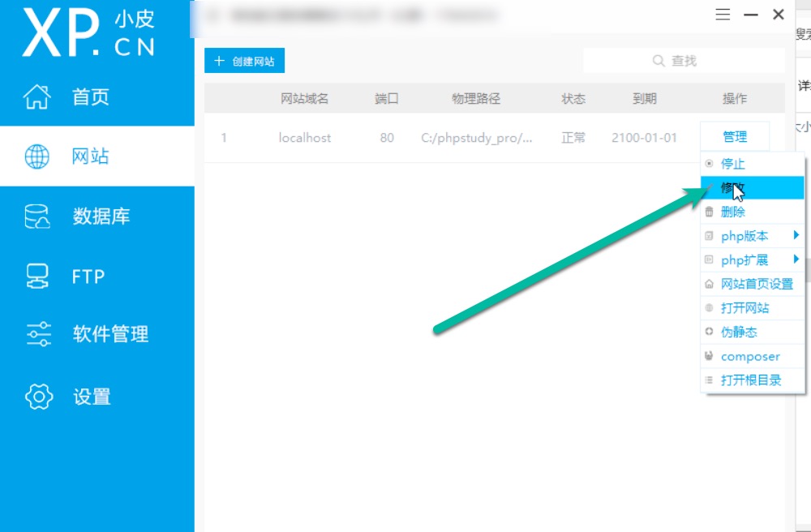Select 网站首页设置 menu entry

click(753, 284)
